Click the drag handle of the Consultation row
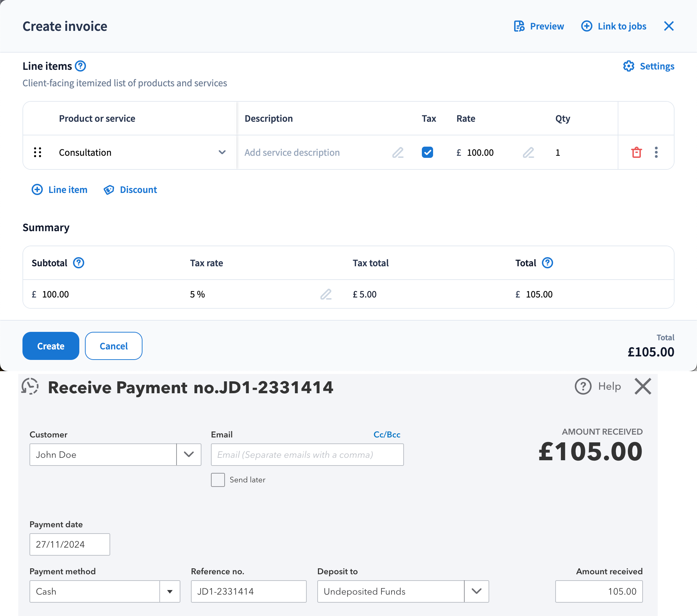 click(38, 152)
